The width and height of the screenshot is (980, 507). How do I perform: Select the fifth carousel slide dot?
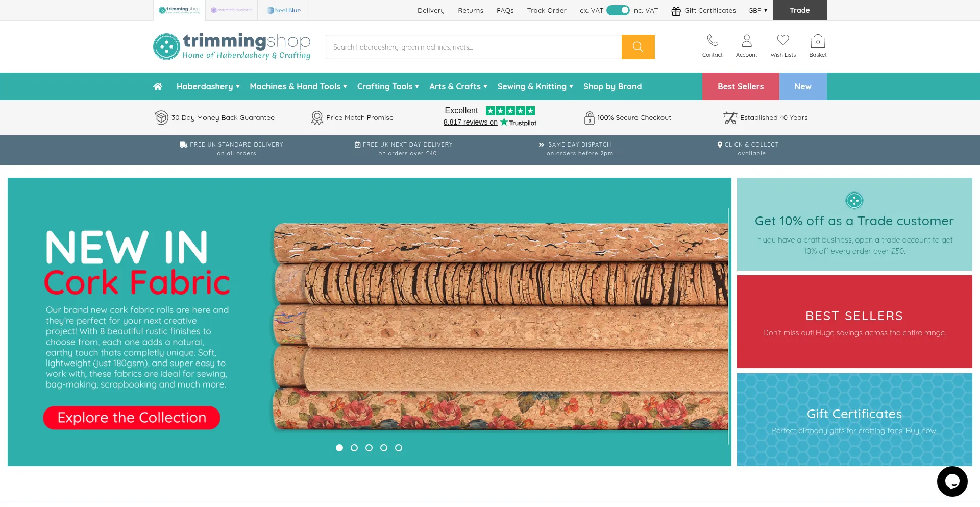pyautogui.click(x=399, y=448)
